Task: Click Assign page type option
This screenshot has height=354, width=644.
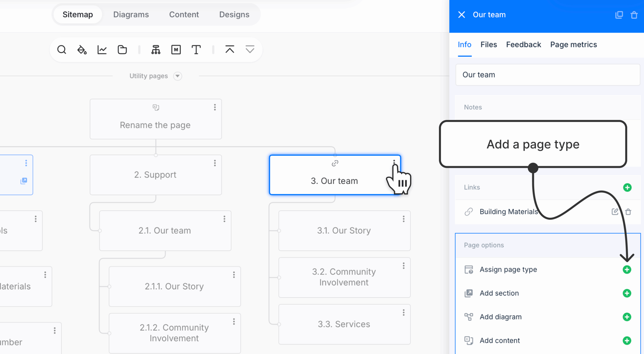Action: click(x=508, y=269)
